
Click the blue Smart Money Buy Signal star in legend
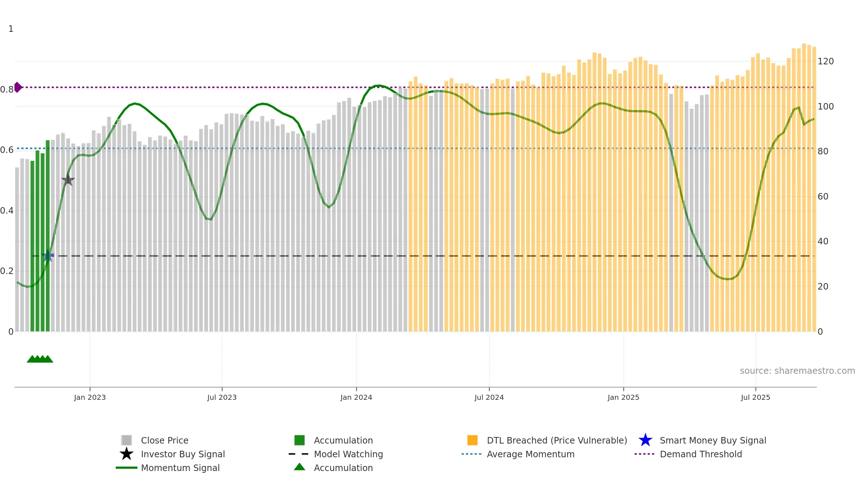645,440
